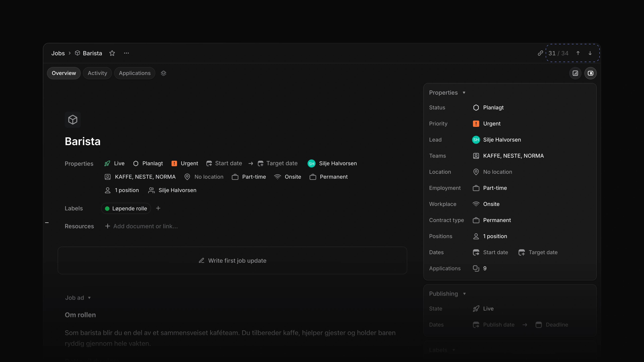Click the 31 / 34 job counter
Image resolution: width=644 pixels, height=362 pixels.
pyautogui.click(x=558, y=53)
